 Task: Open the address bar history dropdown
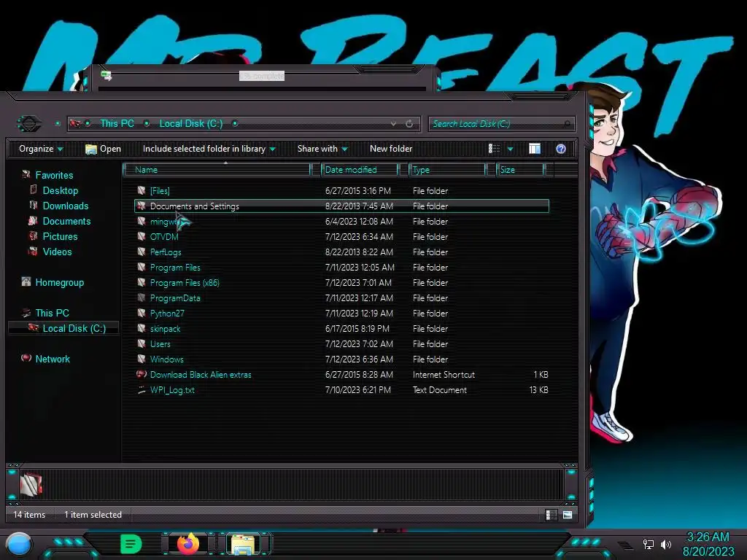(393, 124)
